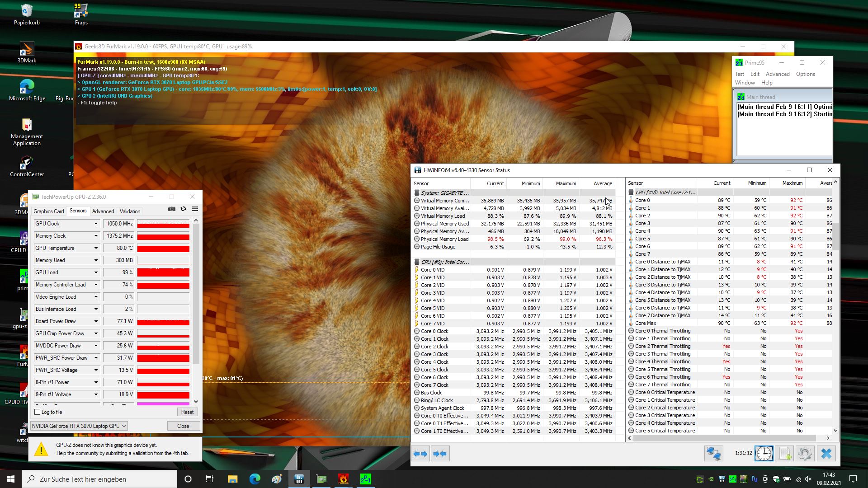The image size is (868, 488).
Task: Switch to the Graphics Card tab
Action: point(48,211)
